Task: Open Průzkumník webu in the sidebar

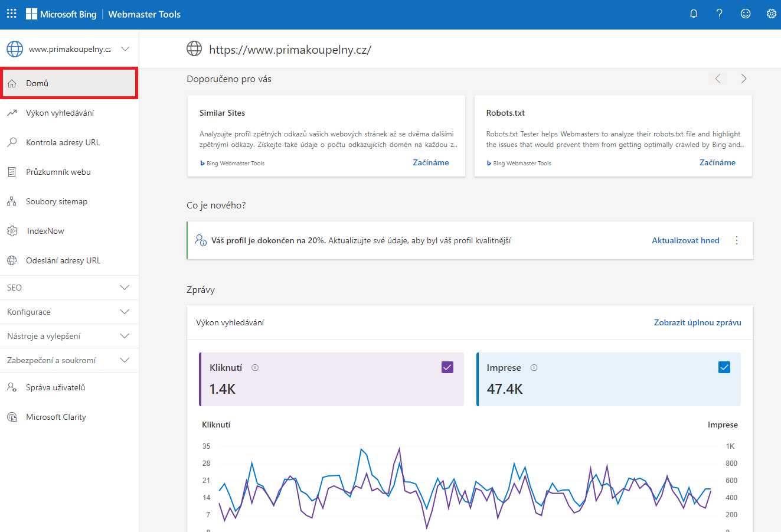Action: (x=69, y=172)
